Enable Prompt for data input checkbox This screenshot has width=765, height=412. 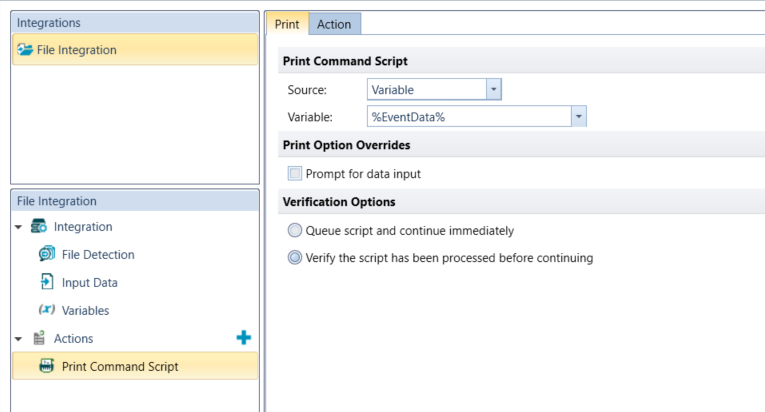295,174
